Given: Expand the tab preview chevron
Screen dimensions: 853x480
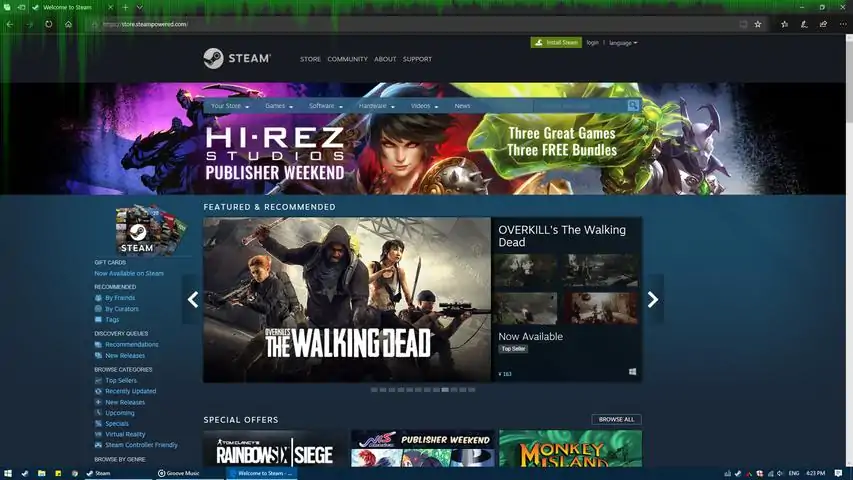Looking at the screenshot, I should [x=139, y=7].
